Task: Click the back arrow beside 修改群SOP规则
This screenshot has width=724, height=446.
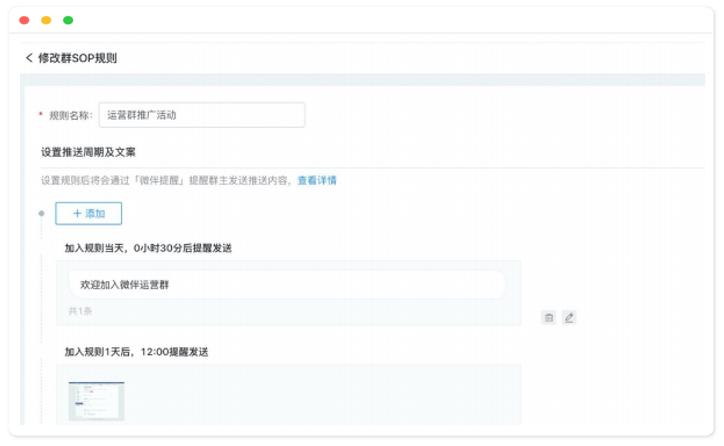Action: point(29,58)
